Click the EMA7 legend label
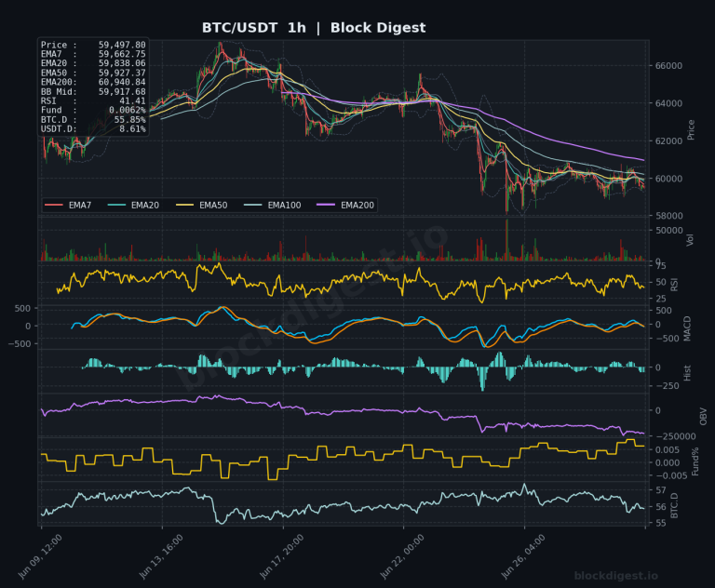715x588 pixels. click(80, 205)
